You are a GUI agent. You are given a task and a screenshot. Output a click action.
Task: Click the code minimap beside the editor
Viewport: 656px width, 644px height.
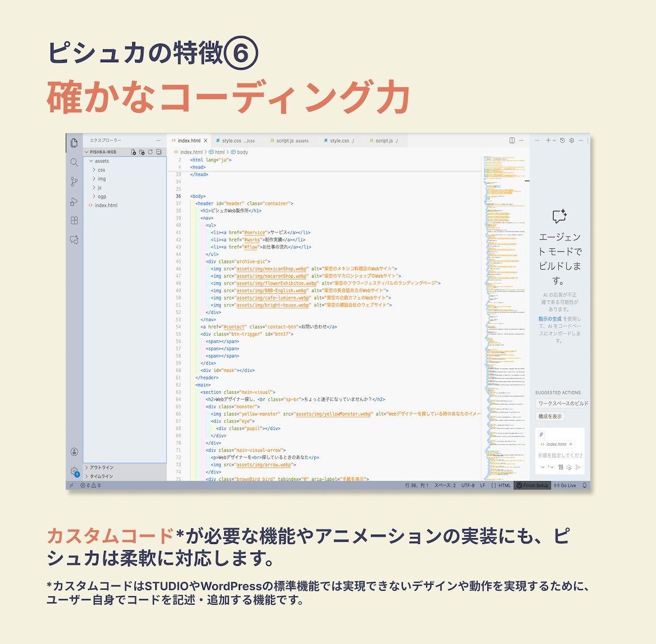pyautogui.click(x=505, y=318)
